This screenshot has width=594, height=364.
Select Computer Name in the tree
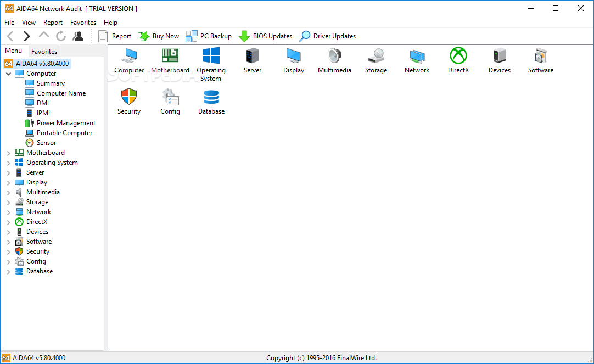pyautogui.click(x=55, y=93)
